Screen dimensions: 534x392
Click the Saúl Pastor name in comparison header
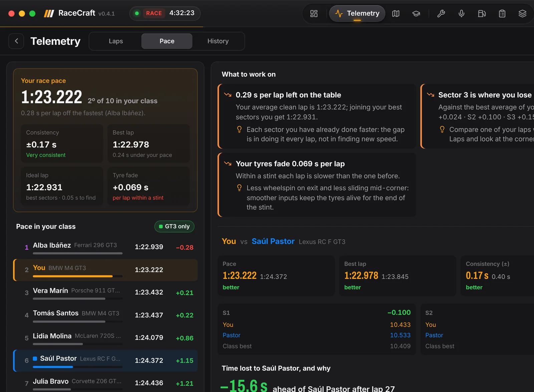click(x=273, y=241)
